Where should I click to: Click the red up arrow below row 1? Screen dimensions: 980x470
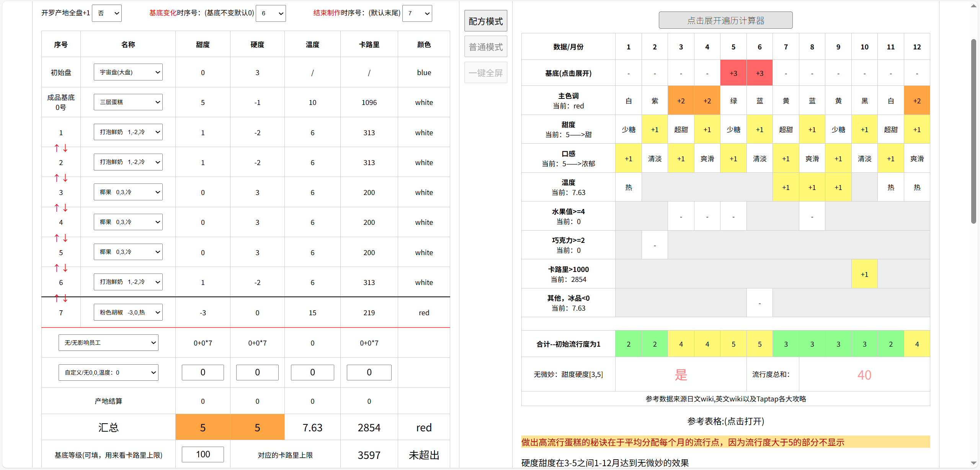click(57, 148)
